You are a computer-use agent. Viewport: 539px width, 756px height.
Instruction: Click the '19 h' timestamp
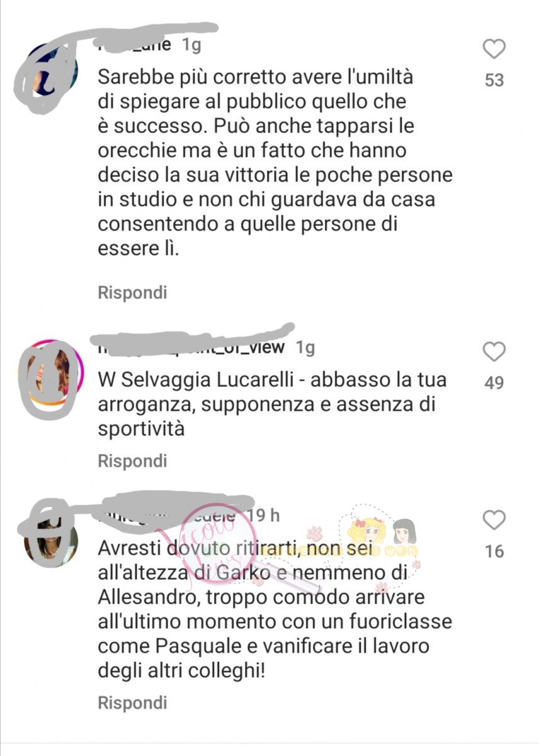pos(262,515)
